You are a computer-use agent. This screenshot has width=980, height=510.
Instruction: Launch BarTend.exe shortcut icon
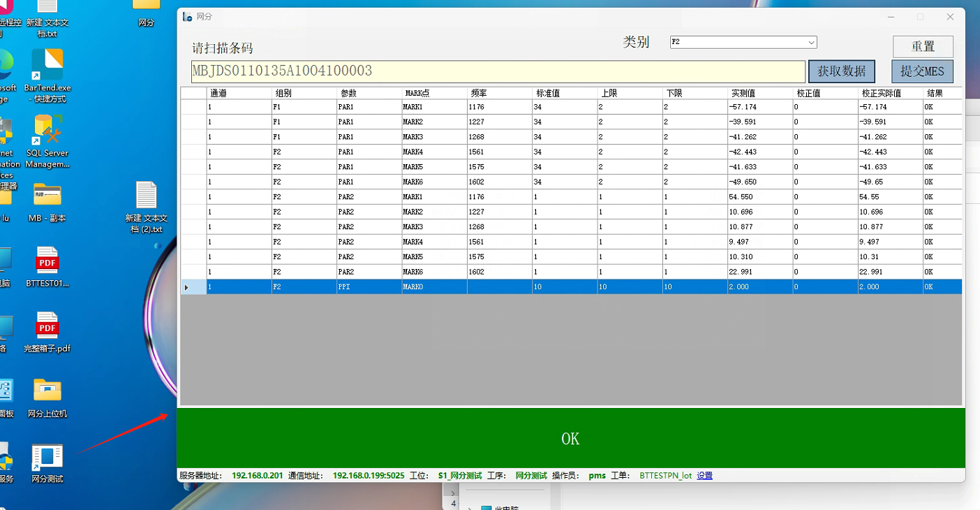point(47,67)
